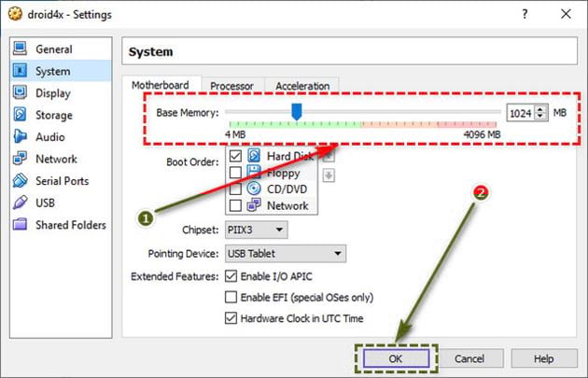Check Floppy in boot order
Screen dimensions: 588x378
pyautogui.click(x=235, y=172)
